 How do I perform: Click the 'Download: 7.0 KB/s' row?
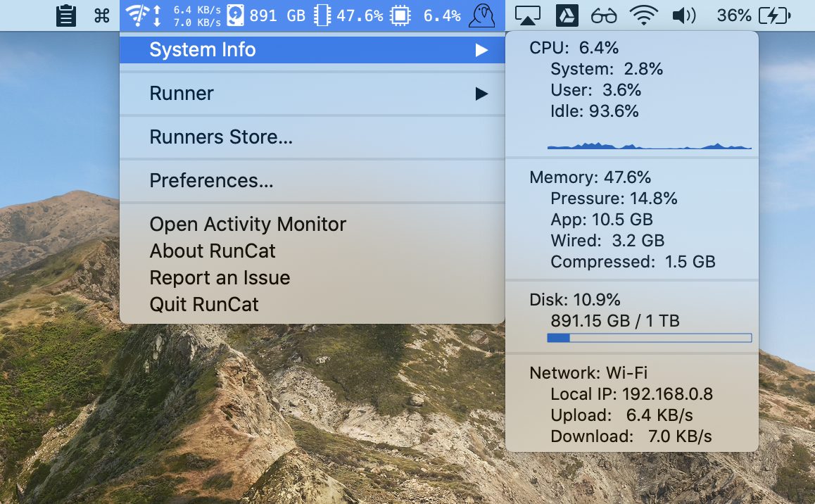tap(631, 436)
